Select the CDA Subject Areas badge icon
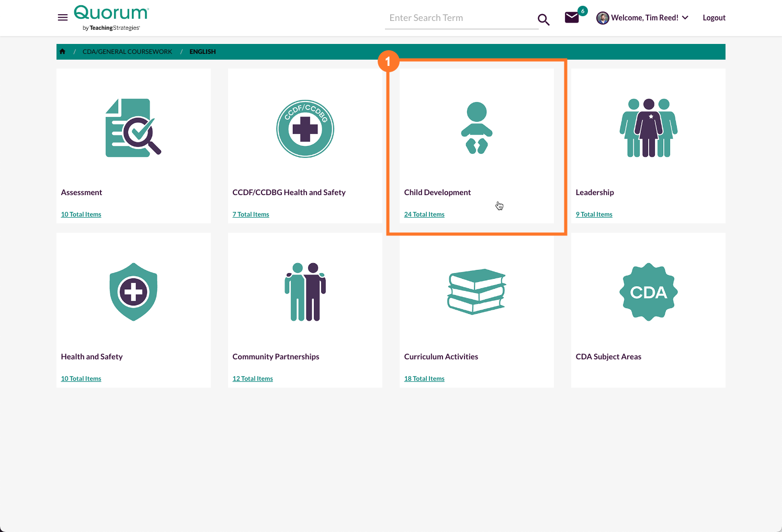This screenshot has height=532, width=782. coord(648,291)
